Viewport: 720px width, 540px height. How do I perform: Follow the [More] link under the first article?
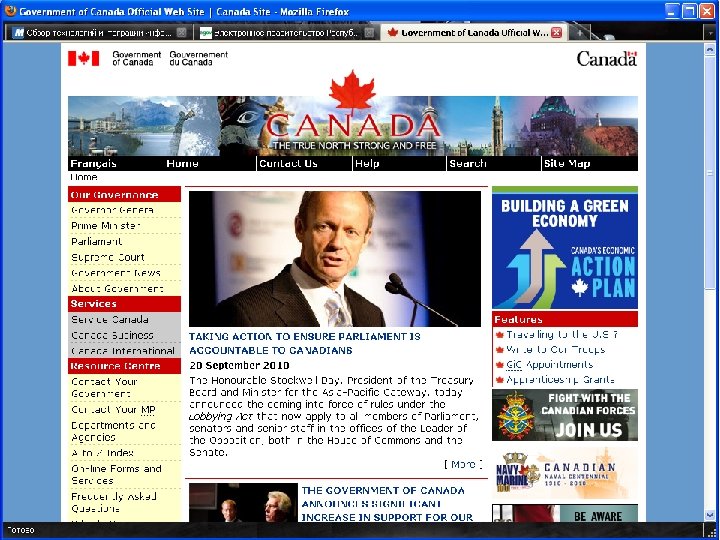point(463,464)
